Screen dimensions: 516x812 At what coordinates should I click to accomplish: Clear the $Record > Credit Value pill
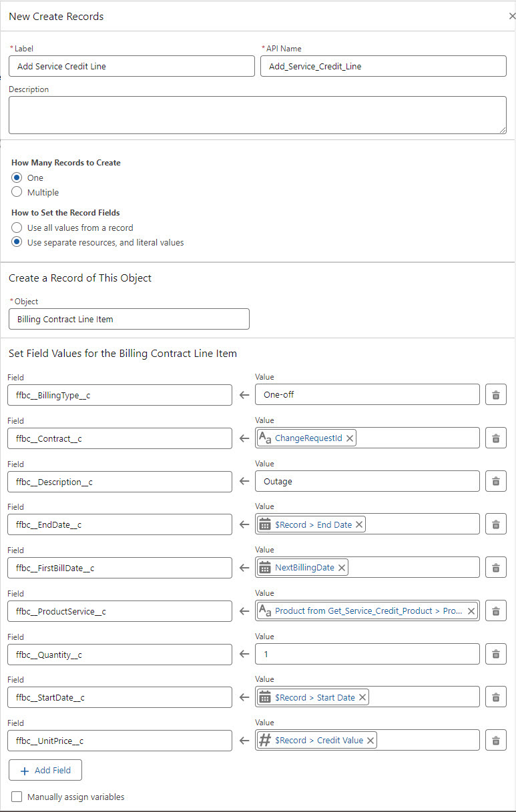click(x=370, y=740)
